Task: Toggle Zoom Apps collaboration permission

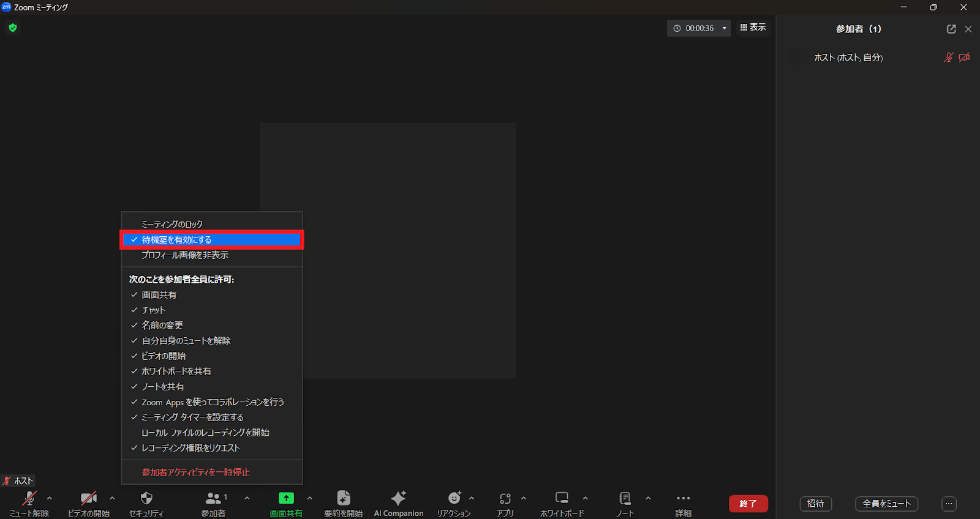Action: pyautogui.click(x=212, y=402)
